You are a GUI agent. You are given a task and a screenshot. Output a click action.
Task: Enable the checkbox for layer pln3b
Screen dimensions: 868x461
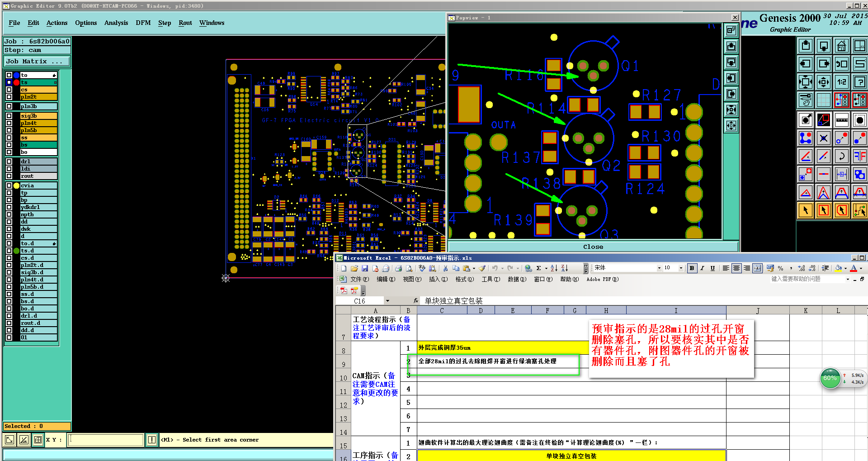(x=9, y=106)
